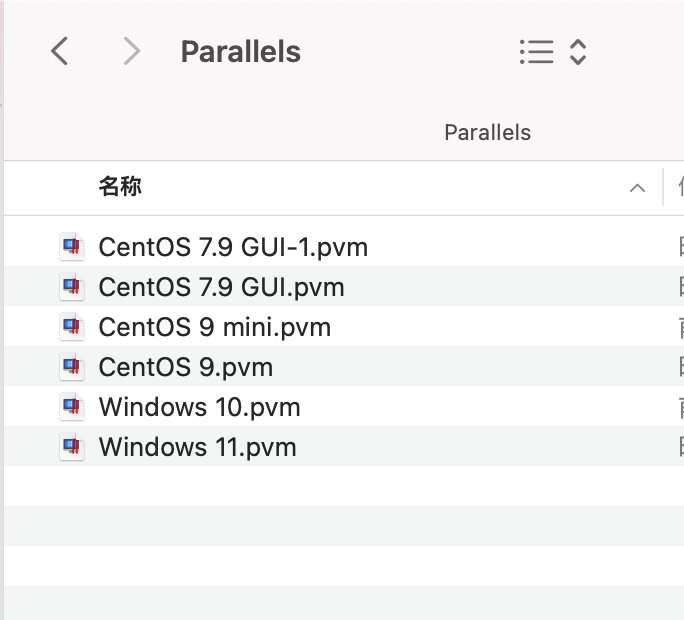Click CentOS 7.9 GUI.pvm file icon
Viewport: 684px width, 620px height.
pyautogui.click(x=71, y=287)
